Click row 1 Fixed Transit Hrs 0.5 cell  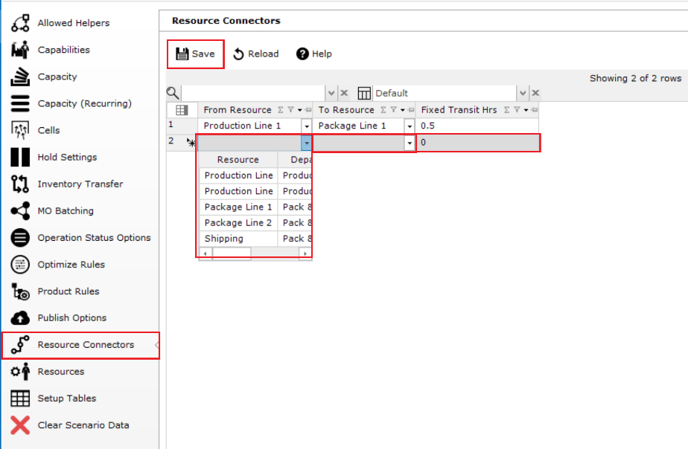click(x=478, y=126)
